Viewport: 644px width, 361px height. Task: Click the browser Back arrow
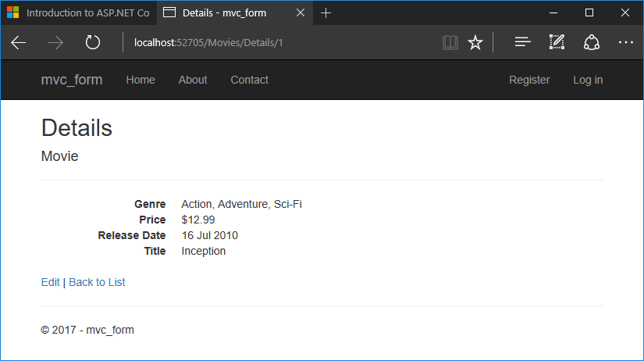click(19, 43)
